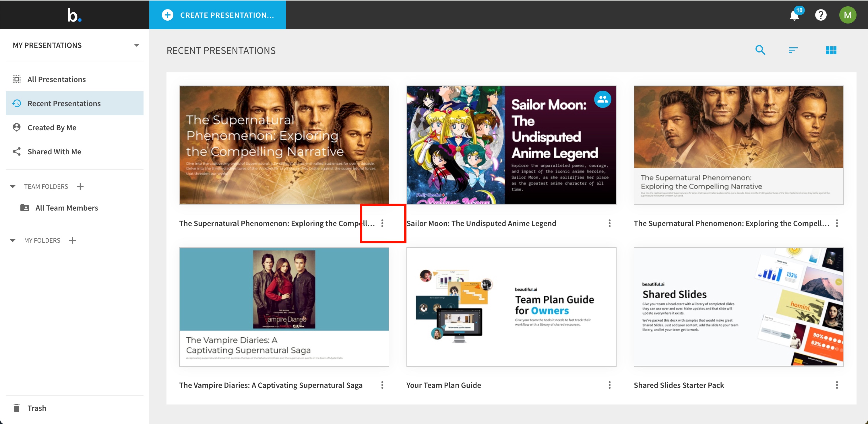
Task: Open the Team Plan Guide for Owners thumbnail
Action: pyautogui.click(x=511, y=307)
